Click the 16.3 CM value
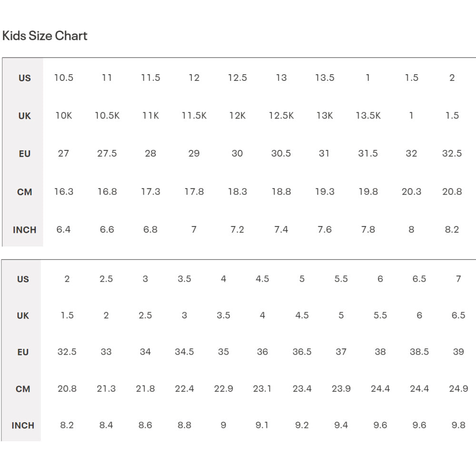This screenshot has width=476, height=476. 64,191
